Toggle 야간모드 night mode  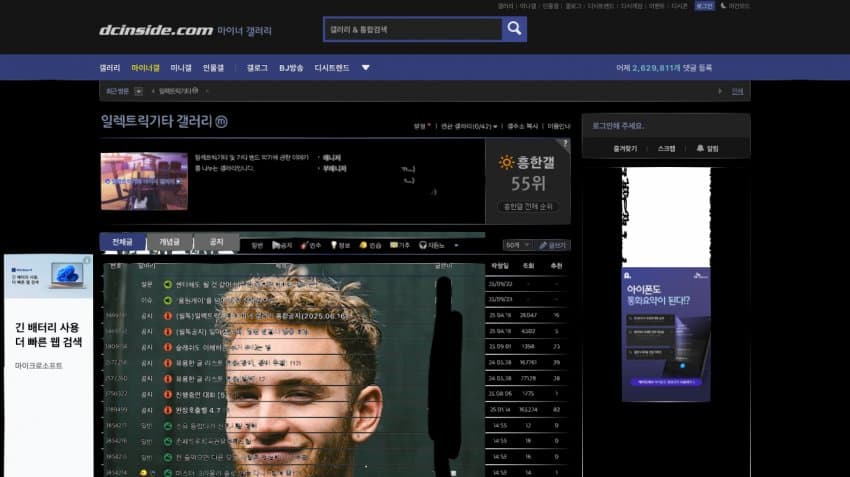tap(735, 6)
